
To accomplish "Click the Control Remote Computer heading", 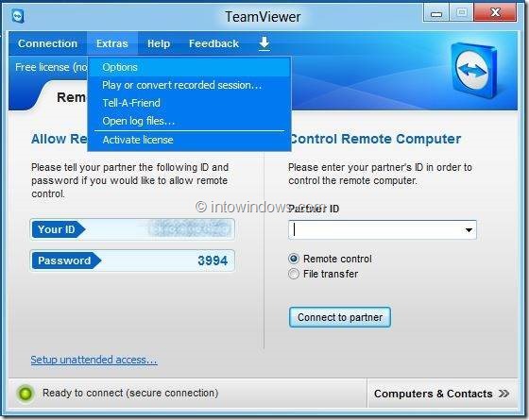I will pyautogui.click(x=375, y=139).
